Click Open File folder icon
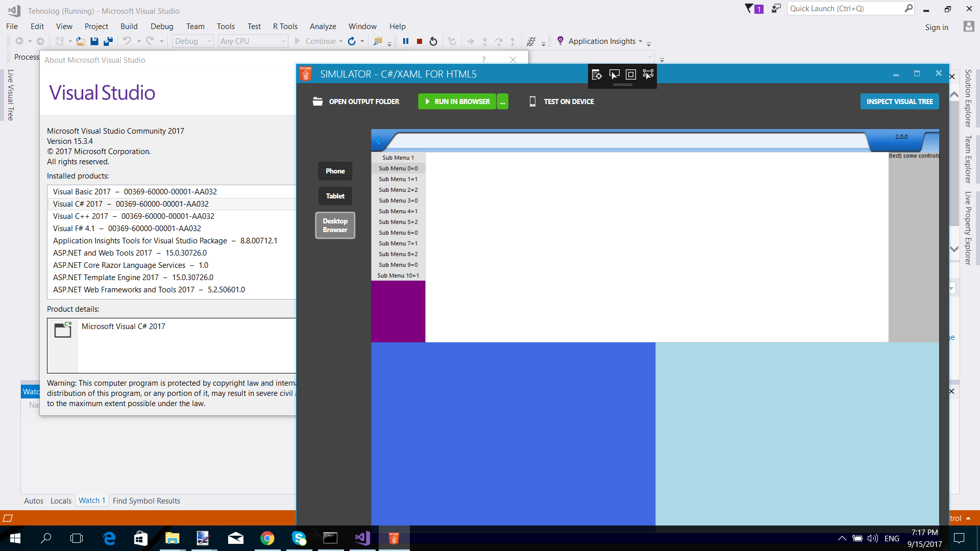980x551 pixels. pyautogui.click(x=80, y=41)
